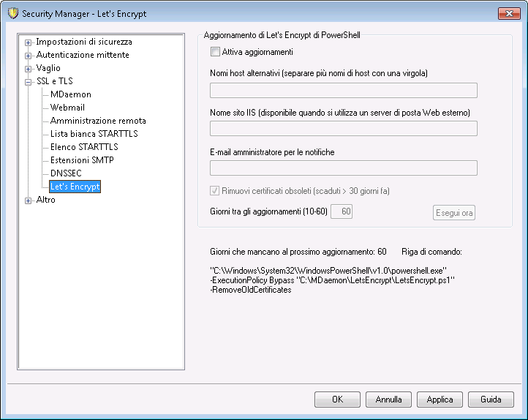This screenshot has width=528, height=420.
Task: Select the DNSSEC tree item
Action: pos(66,173)
